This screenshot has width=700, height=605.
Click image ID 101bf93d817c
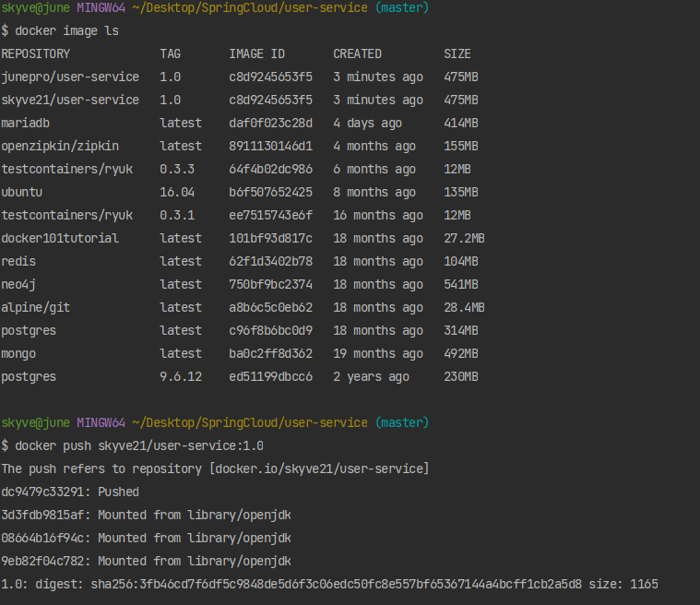tap(270, 239)
